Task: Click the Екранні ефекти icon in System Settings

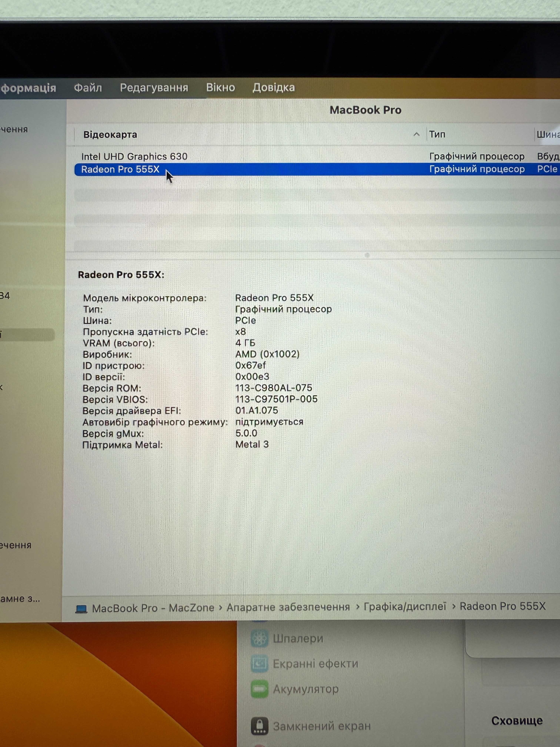Action: 260,664
